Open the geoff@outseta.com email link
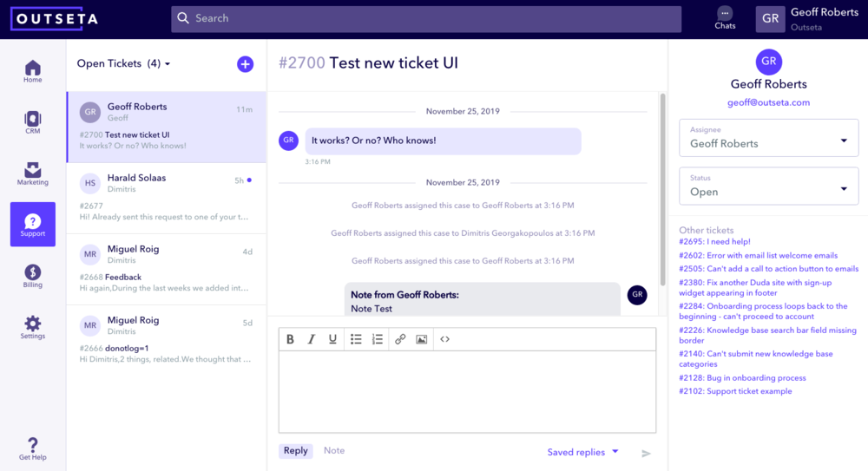The height and width of the screenshot is (471, 868). coord(768,102)
